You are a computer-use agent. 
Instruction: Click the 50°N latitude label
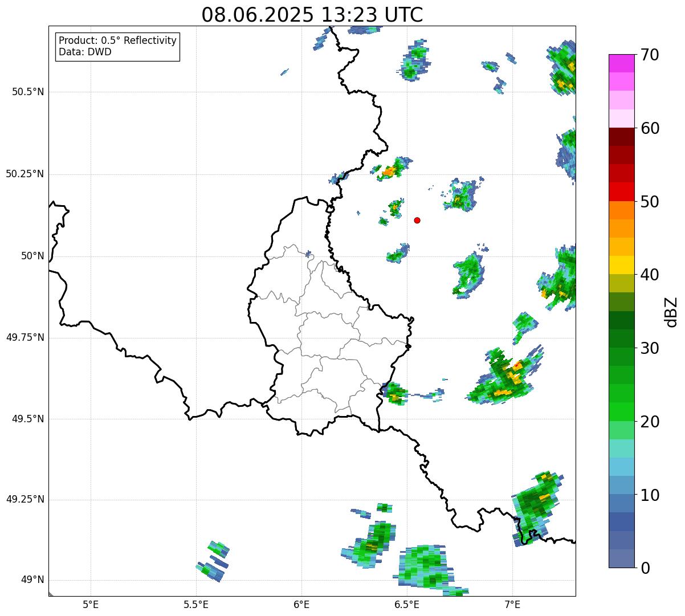(x=32, y=256)
